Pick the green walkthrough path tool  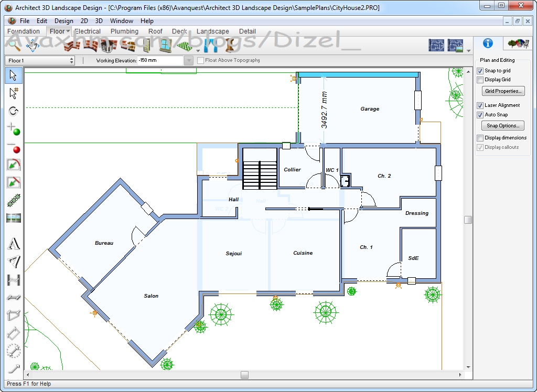[x=13, y=200]
